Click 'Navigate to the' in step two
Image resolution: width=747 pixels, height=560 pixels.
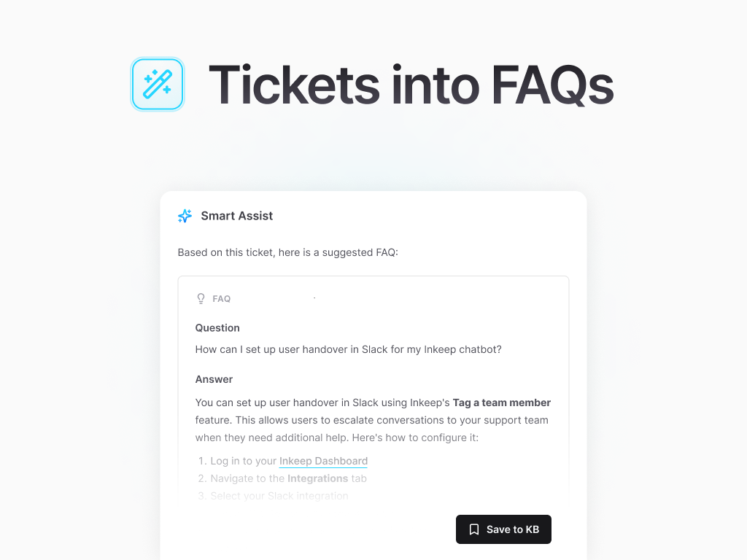(248, 478)
